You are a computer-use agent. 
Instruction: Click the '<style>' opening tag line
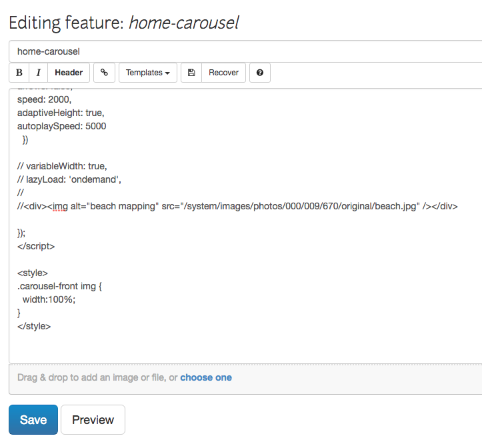tap(33, 273)
